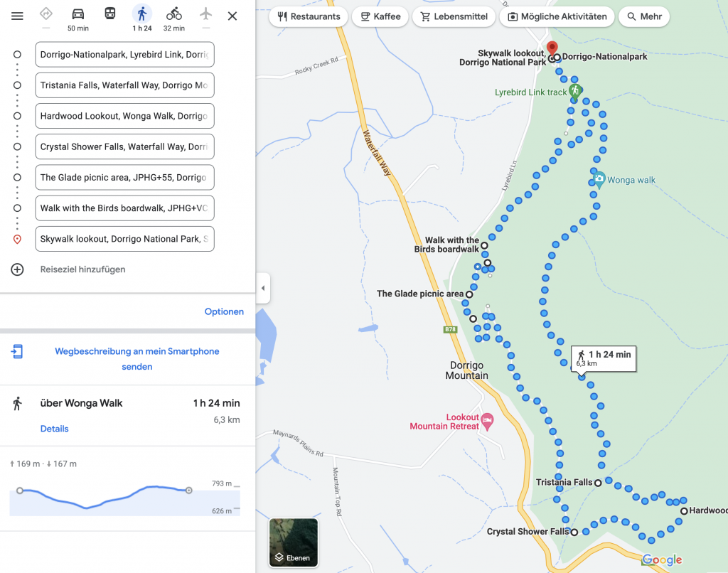
Task: Click add destination plus icon
Action: pyautogui.click(x=17, y=269)
